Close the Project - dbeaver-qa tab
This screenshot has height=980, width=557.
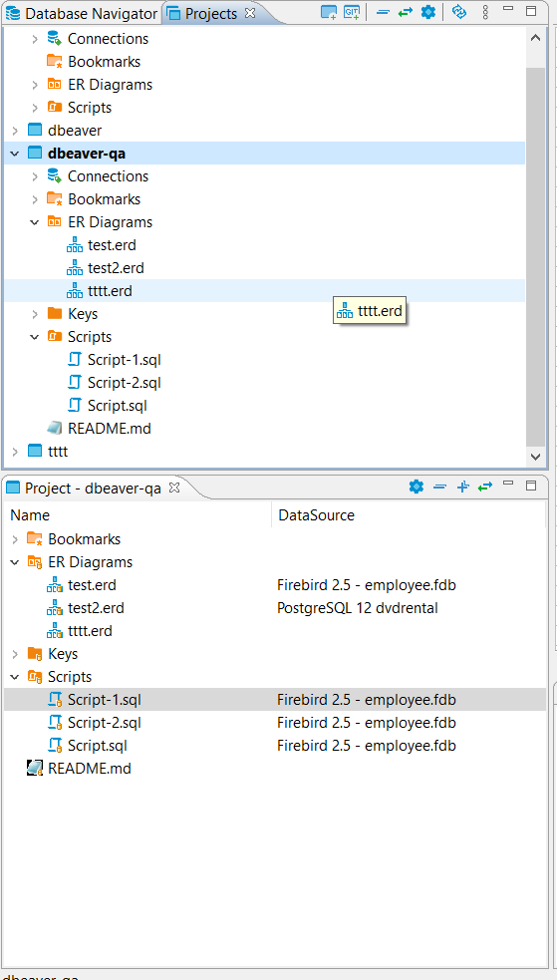tap(174, 488)
